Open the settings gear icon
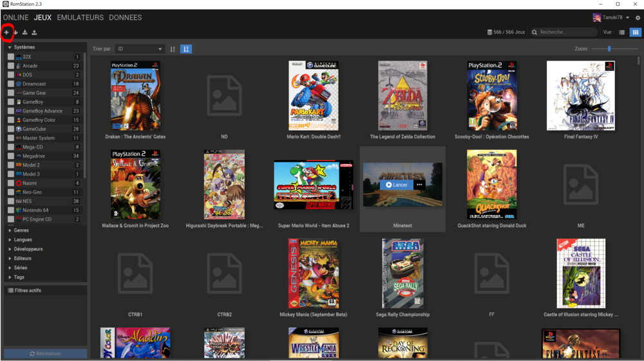This screenshot has height=361, width=644. pyautogui.click(x=638, y=17)
